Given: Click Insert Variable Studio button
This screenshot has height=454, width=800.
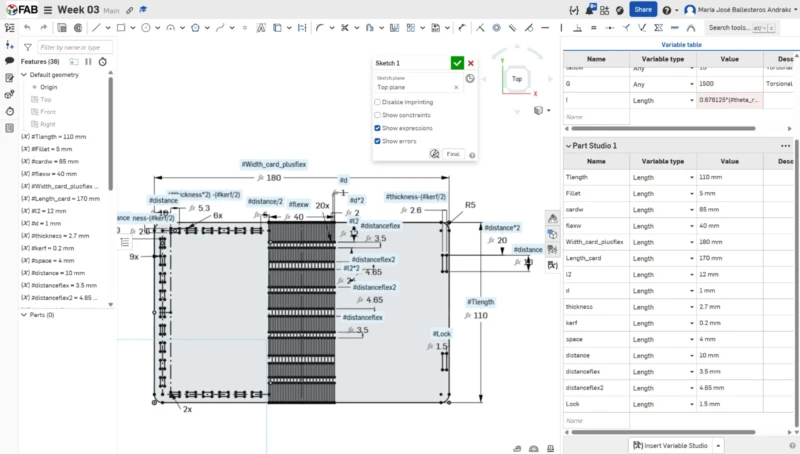Looking at the screenshot, I should pyautogui.click(x=670, y=445).
